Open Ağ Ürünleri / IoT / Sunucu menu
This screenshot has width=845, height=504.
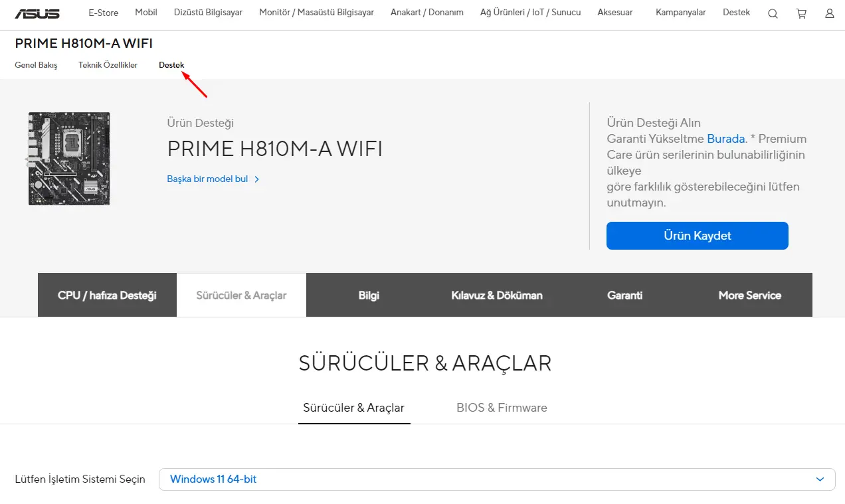click(x=530, y=13)
